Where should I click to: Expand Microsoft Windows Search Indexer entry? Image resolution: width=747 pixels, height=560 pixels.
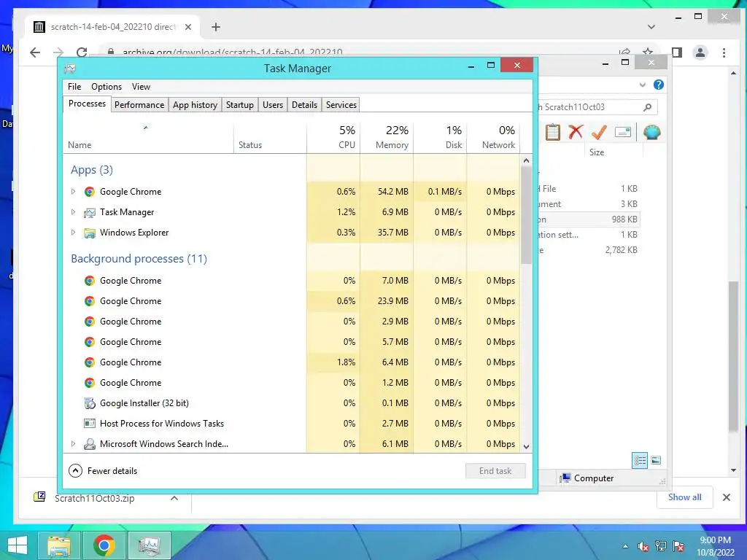pos(73,444)
